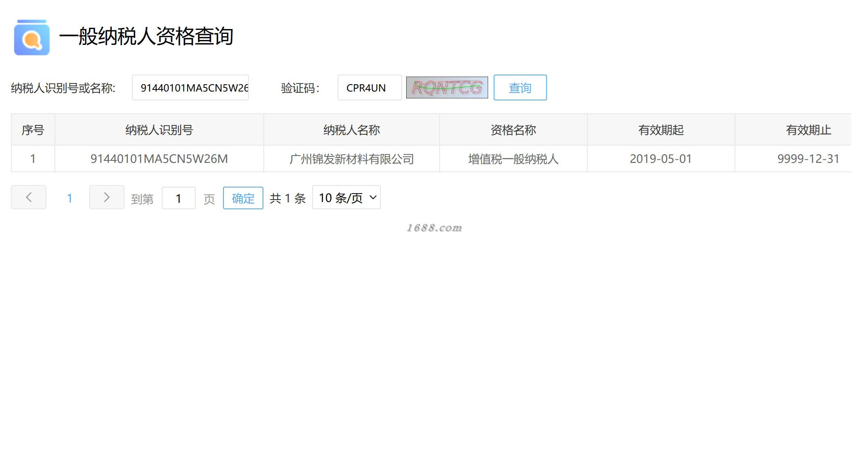Focus the 验证码 captcha input field
Viewport: 868px width, 454px height.
pyautogui.click(x=369, y=87)
